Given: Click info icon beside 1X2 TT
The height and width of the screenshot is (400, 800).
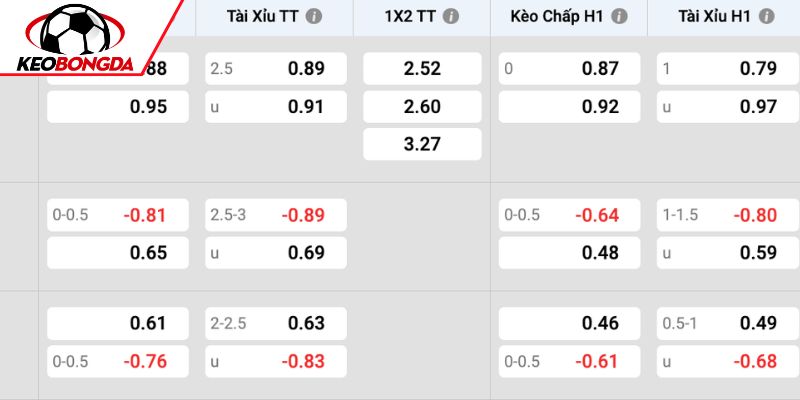Looking at the screenshot, I should pyautogui.click(x=451, y=17).
